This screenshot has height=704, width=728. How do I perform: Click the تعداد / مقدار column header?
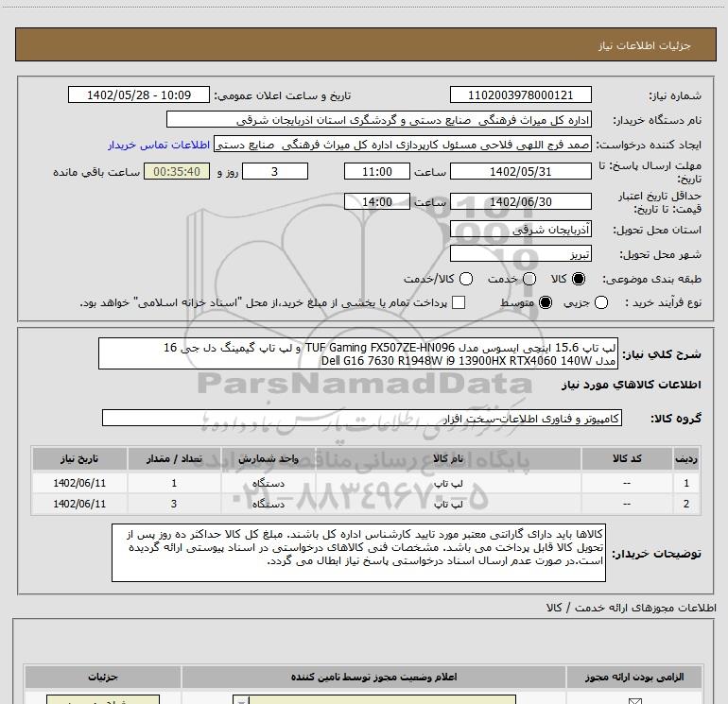174,458
